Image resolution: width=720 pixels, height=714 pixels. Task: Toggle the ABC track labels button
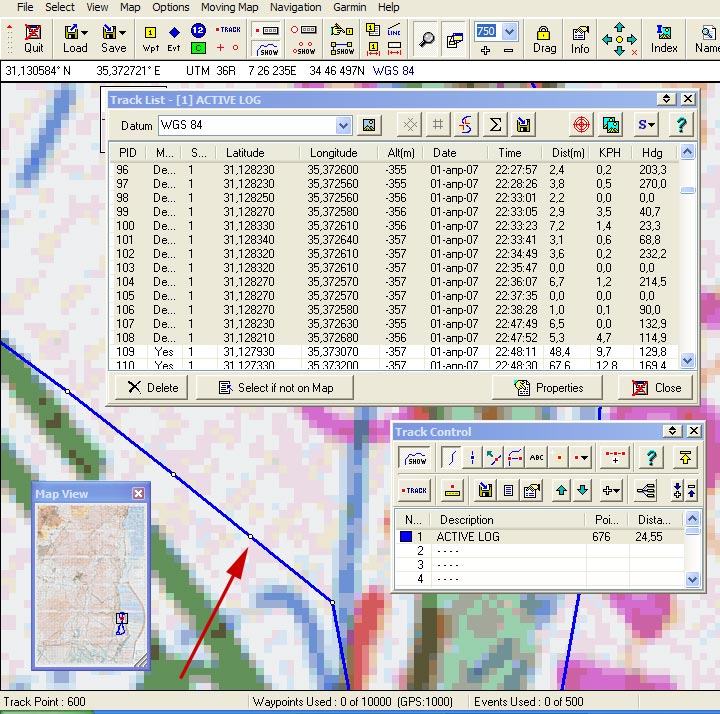coord(536,457)
